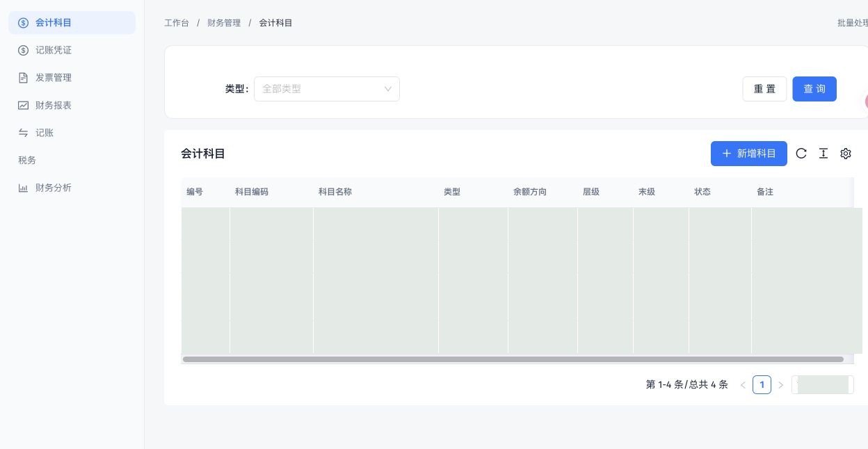The width and height of the screenshot is (868, 449).
Task: Click the 余额方向 column header
Action: tap(542, 192)
